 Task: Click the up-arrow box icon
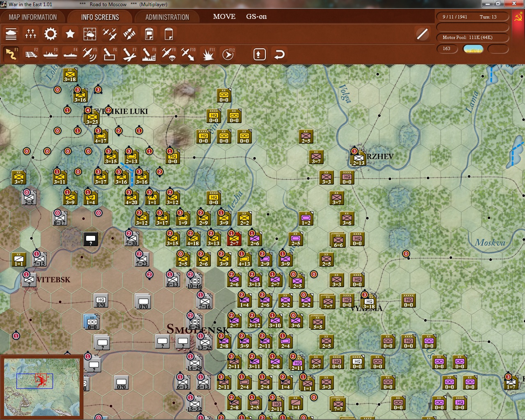[260, 54]
